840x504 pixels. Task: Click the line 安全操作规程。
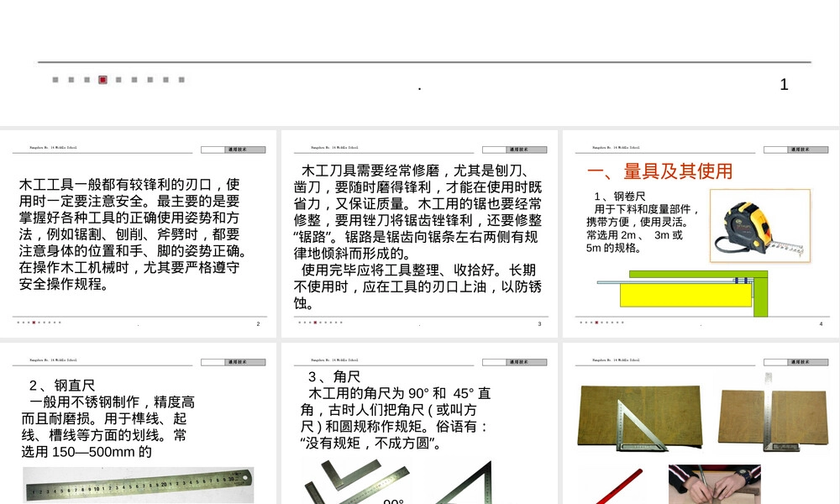coord(64,284)
